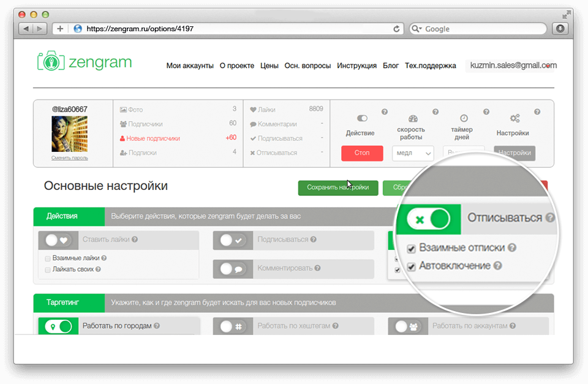The width and height of the screenshot is (588, 384).
Task: Click the help icon above Действие
Action: point(385,112)
